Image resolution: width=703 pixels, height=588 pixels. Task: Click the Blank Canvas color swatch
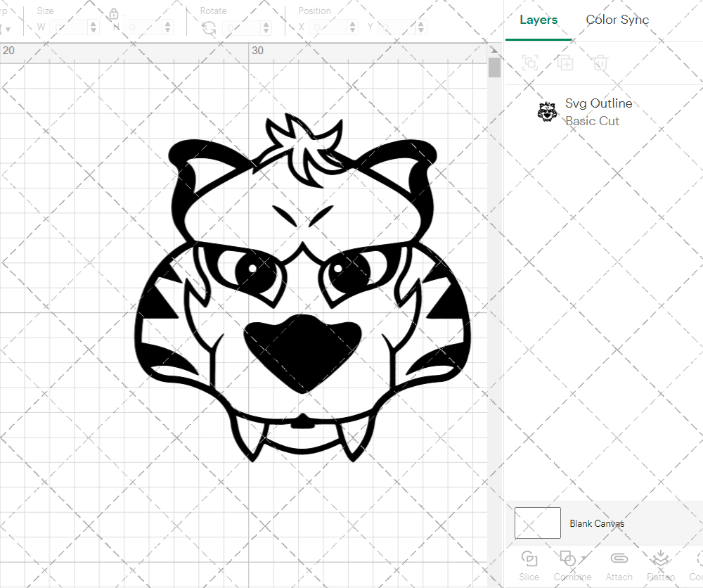[x=537, y=523]
